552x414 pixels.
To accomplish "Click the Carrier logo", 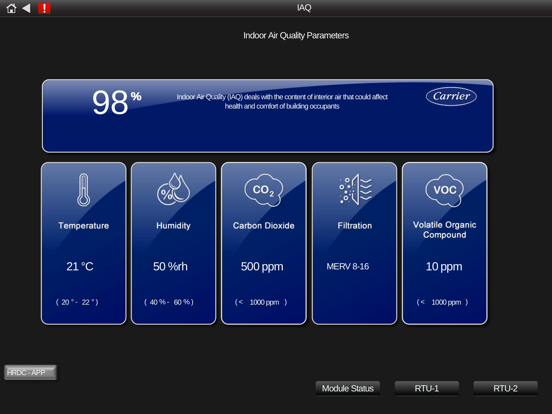I will tap(451, 96).
